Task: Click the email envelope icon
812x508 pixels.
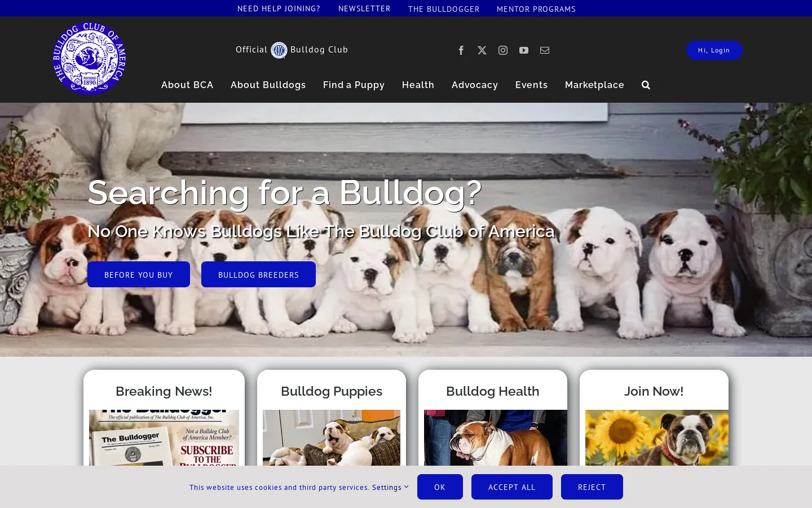Action: pos(545,50)
